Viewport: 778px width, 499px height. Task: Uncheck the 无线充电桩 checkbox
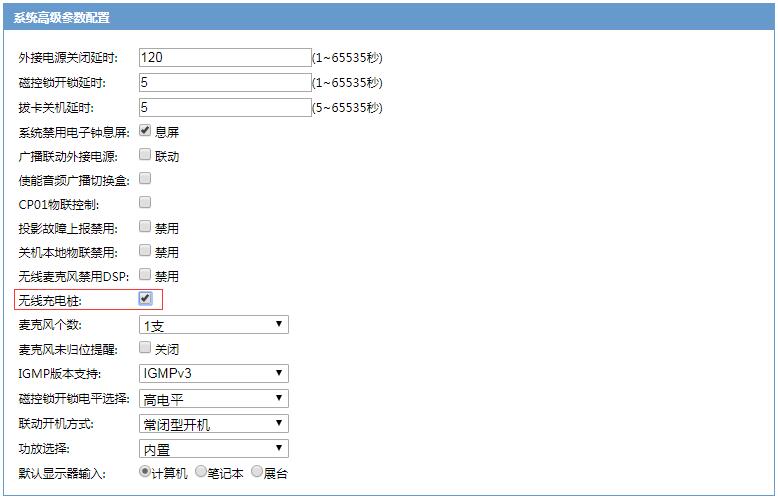click(x=145, y=299)
